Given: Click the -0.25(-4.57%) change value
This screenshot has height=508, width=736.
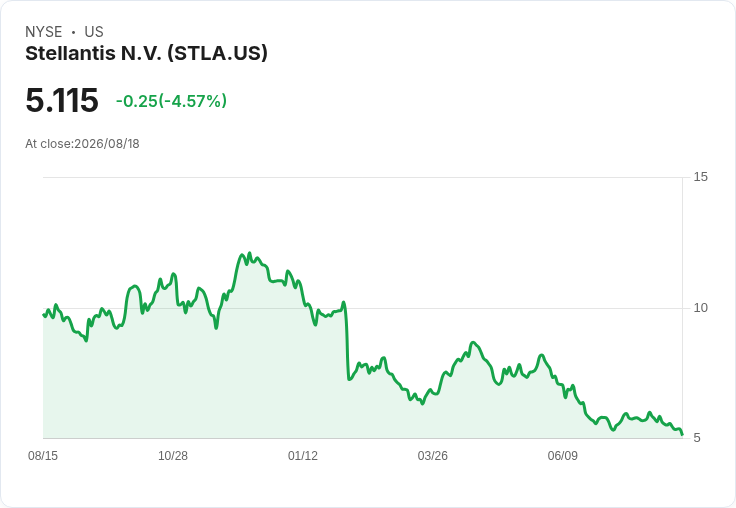Looking at the screenshot, I should tap(171, 101).
